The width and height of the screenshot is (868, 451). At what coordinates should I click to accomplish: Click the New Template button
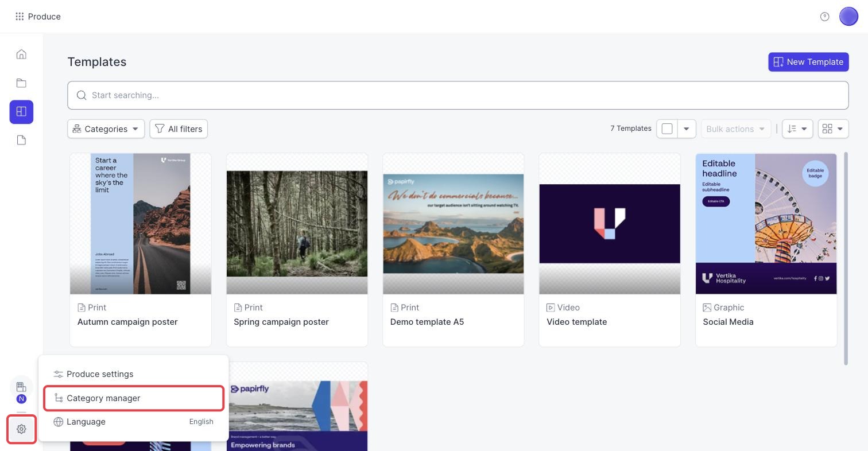tap(808, 62)
